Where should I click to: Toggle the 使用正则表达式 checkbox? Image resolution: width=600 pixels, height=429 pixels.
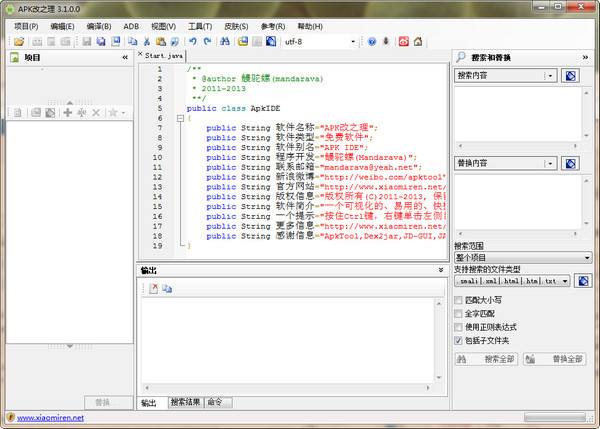click(x=459, y=326)
